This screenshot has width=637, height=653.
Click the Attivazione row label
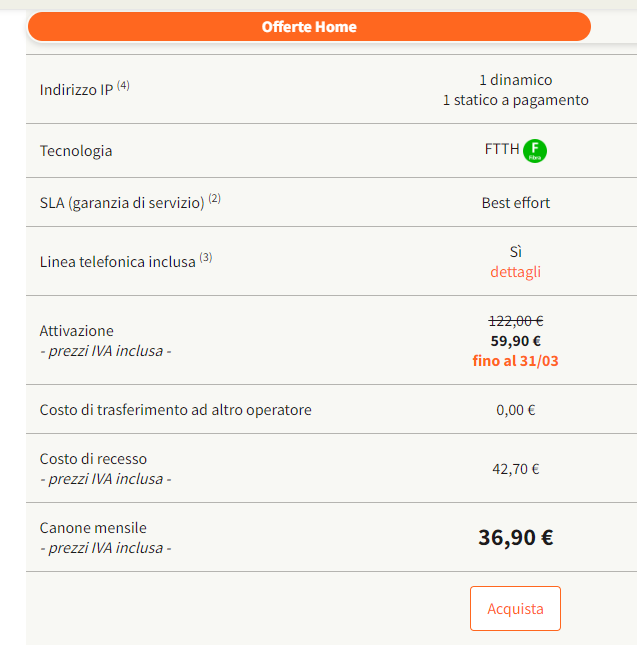click(x=77, y=330)
